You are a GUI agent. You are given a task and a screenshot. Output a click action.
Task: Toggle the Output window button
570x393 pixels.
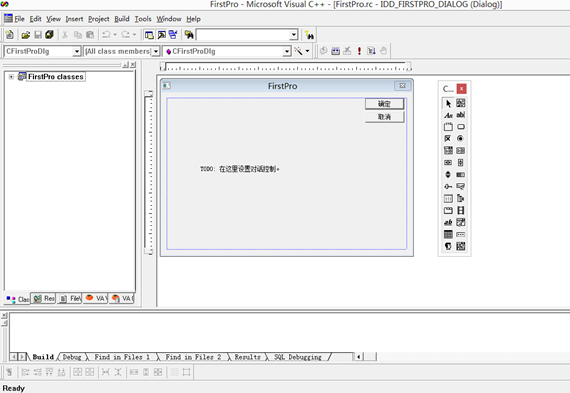pyautogui.click(x=161, y=35)
